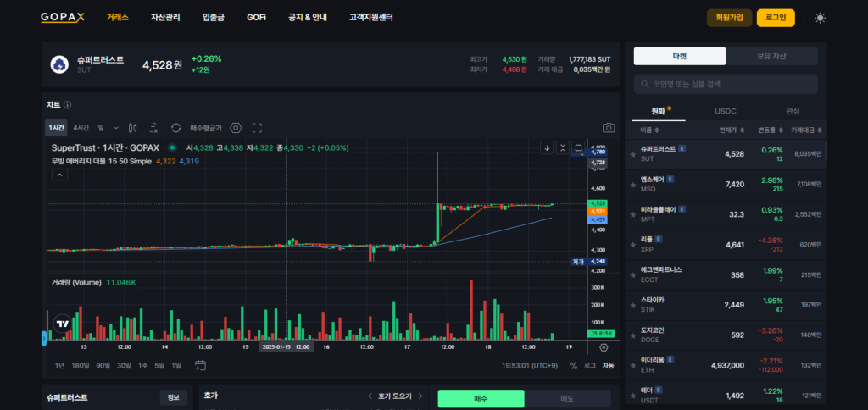The width and height of the screenshot is (868, 410).
Task: Open the candlestick chart style selector
Action: [x=132, y=128]
